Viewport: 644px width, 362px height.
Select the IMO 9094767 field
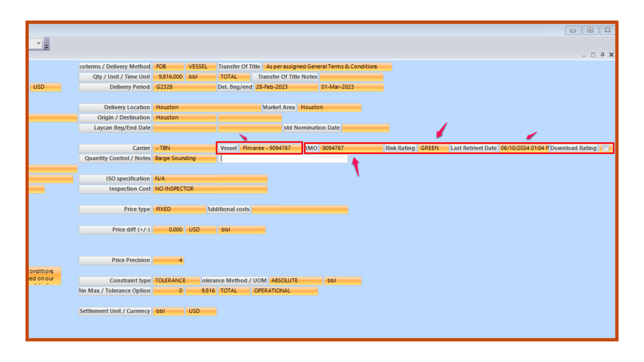[x=351, y=148]
